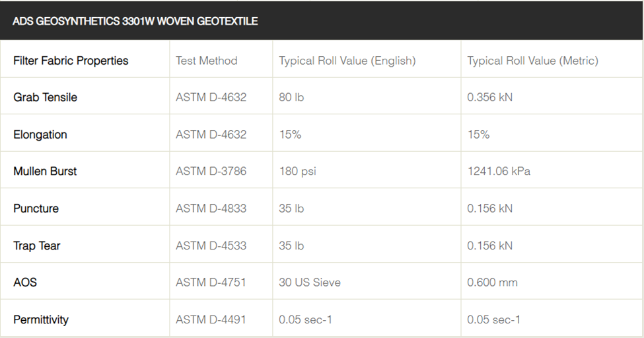The image size is (644, 338).
Task: Select ASTM D-4632 in the Grab Tensile row
Action: (x=211, y=97)
